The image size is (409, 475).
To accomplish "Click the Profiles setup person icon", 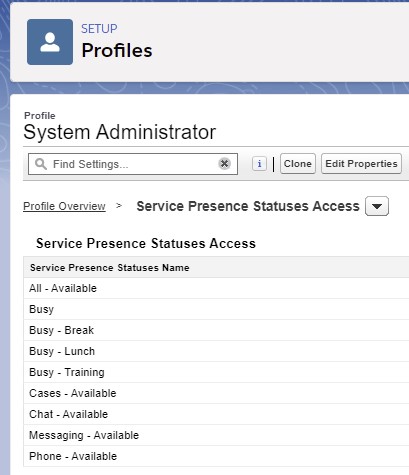I will click(50, 42).
